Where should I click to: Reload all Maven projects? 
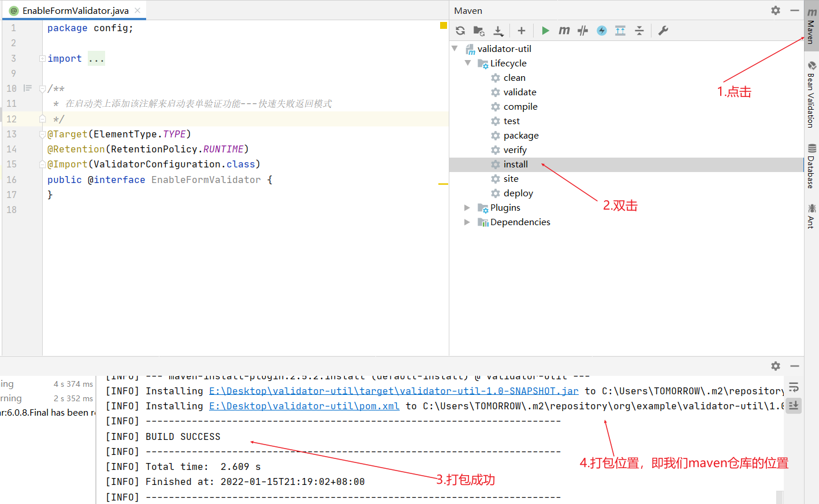pos(460,31)
